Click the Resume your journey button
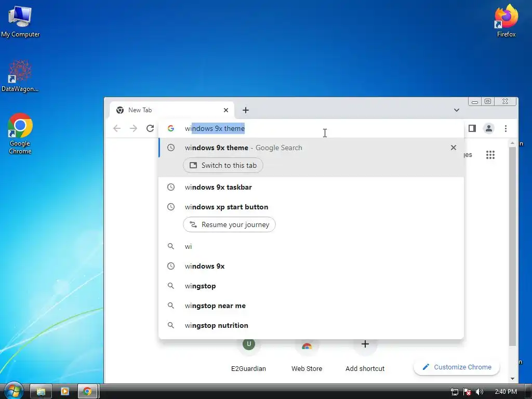The height and width of the screenshot is (399, 532). [229, 224]
